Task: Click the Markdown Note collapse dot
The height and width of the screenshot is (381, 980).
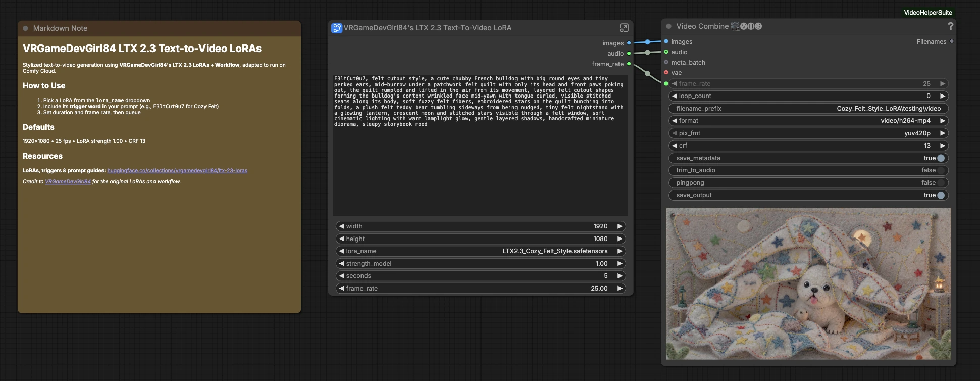Action: pos(26,28)
